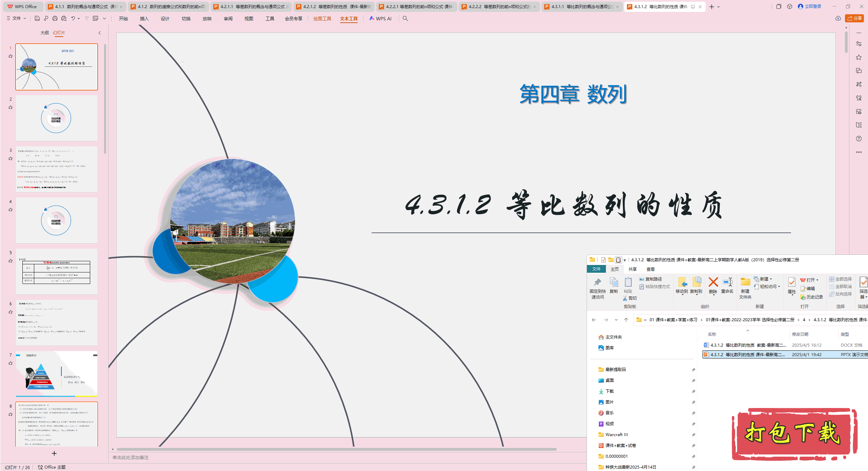Toggle the pin beside 图片 in Explorer sidebar
The image size is (868, 471).
(x=693, y=402)
